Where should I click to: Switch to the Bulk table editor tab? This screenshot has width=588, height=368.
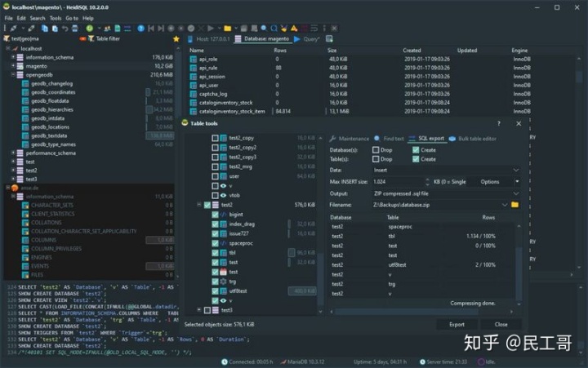pyautogui.click(x=473, y=139)
